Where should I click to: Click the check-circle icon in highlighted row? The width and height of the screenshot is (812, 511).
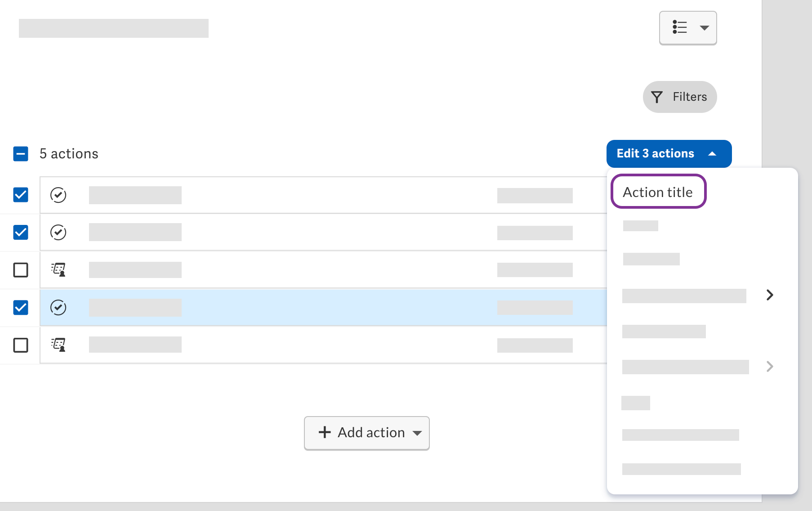coord(58,308)
